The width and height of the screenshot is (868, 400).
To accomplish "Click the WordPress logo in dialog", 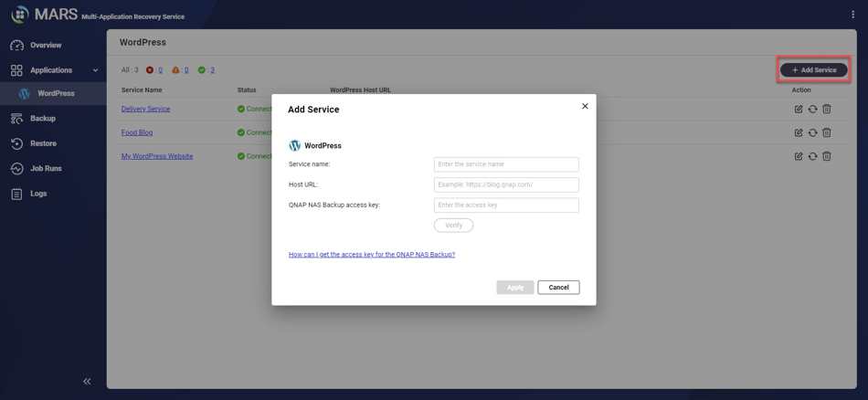I will tap(294, 145).
